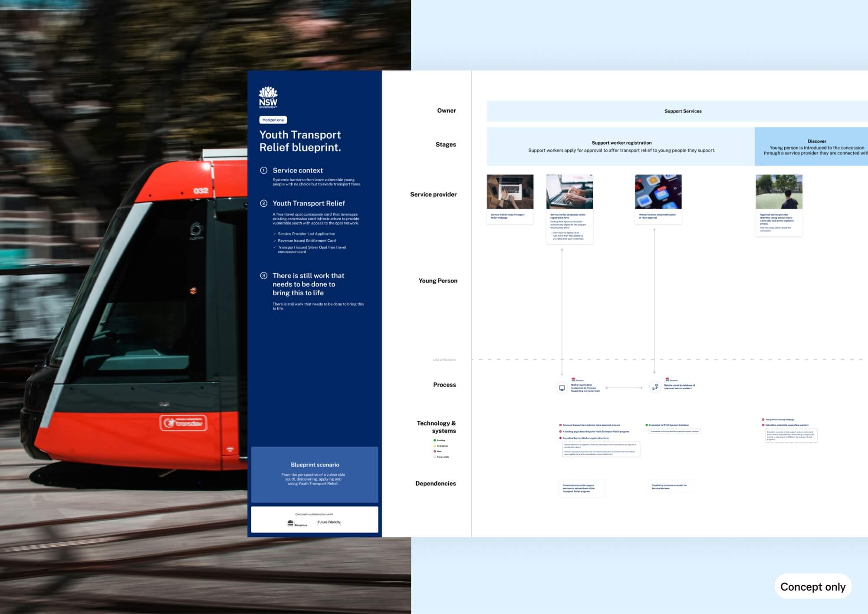The height and width of the screenshot is (614, 868).
Task: Click the Future Friendly logo
Action: (x=329, y=522)
